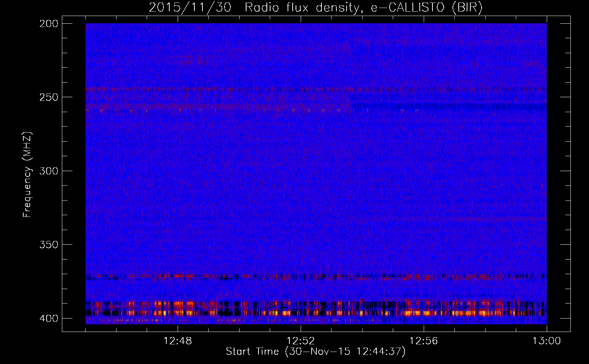This screenshot has height=364, width=589.
Task: Click the plot title "Radio flux density, e-CALLISTO (BIR)"
Action: pyautogui.click(x=363, y=7)
